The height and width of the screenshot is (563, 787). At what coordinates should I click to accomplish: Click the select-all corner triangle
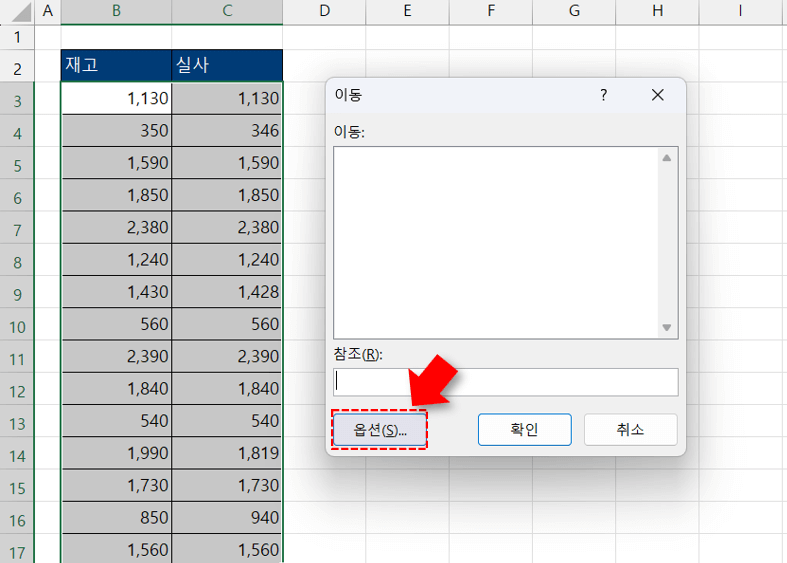(17, 12)
